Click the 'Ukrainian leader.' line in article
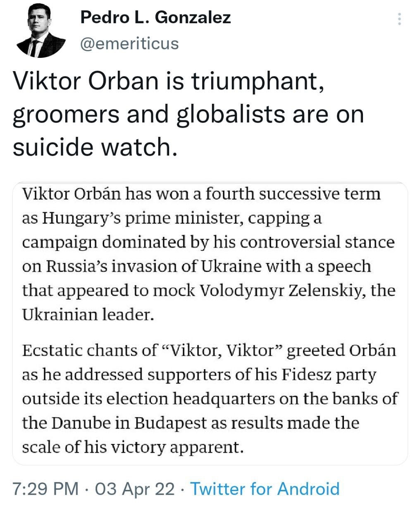The image size is (420, 506). (x=88, y=315)
